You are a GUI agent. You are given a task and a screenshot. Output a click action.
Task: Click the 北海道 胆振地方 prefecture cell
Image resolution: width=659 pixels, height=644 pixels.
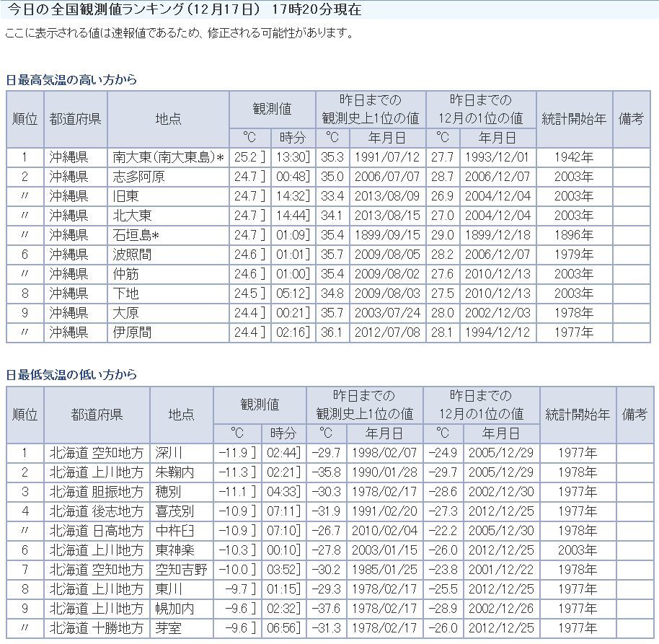tap(97, 492)
